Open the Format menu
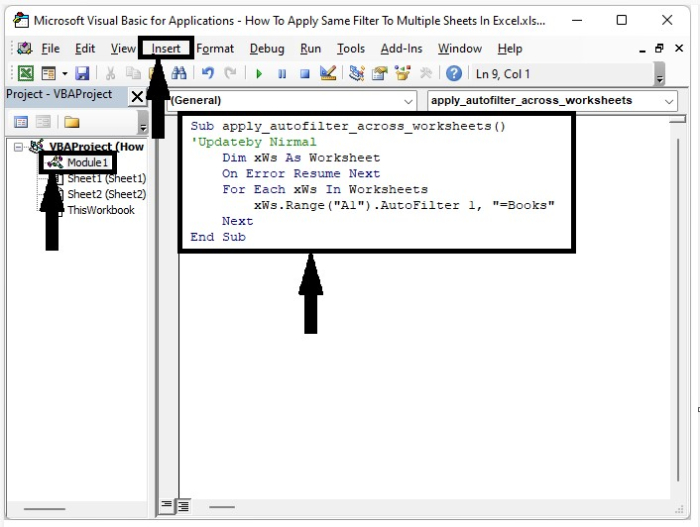The image size is (700, 527). [215, 48]
